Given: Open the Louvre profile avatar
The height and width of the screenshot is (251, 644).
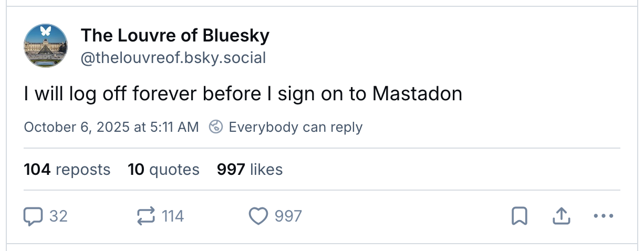Looking at the screenshot, I should [46, 46].
